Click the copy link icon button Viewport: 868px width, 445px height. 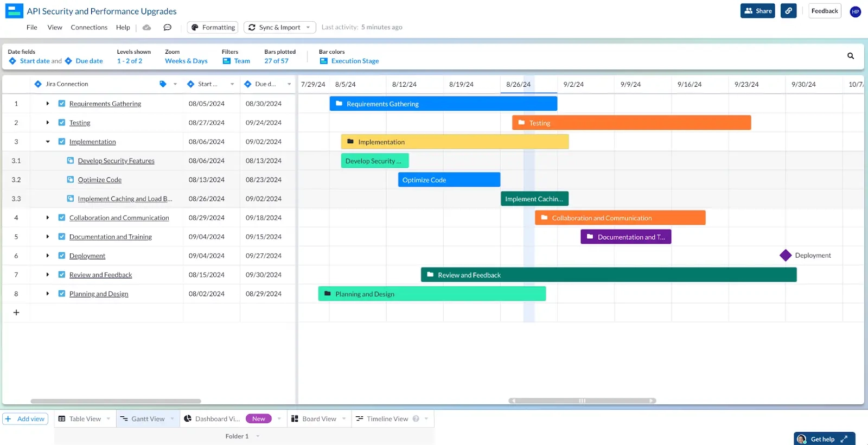(788, 11)
